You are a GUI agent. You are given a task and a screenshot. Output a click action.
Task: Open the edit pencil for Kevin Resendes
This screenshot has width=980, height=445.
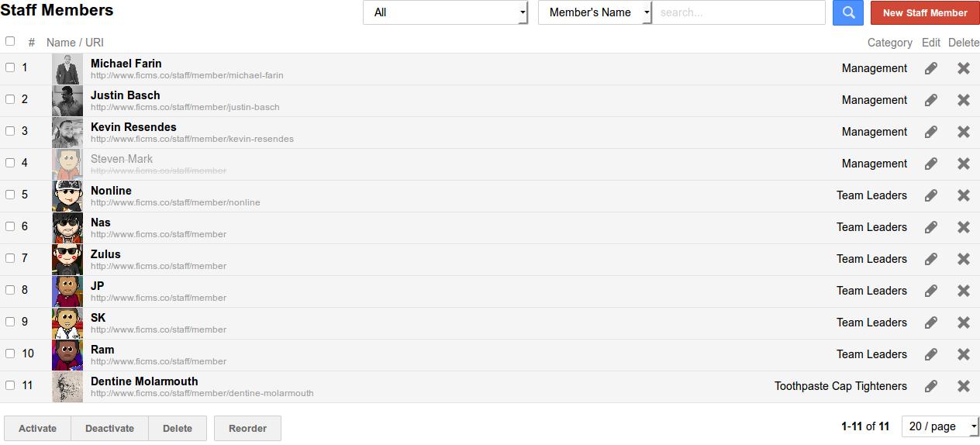point(931,132)
